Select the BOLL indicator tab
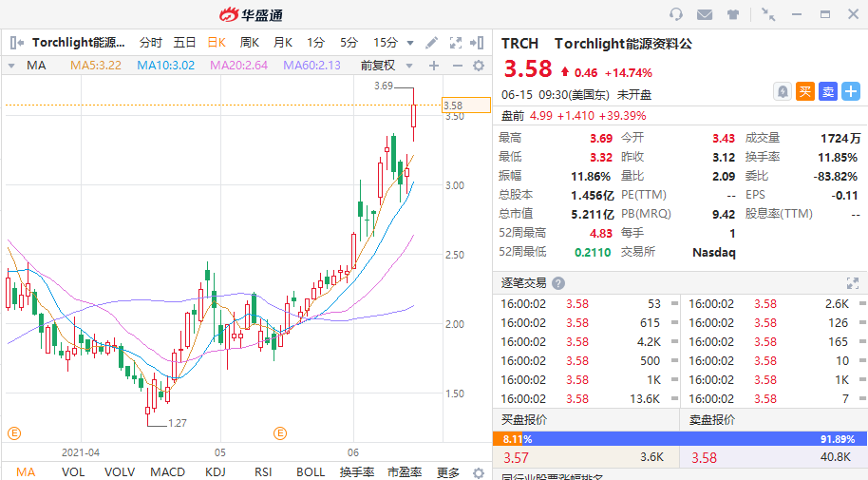This screenshot has height=480, width=868. [x=311, y=472]
